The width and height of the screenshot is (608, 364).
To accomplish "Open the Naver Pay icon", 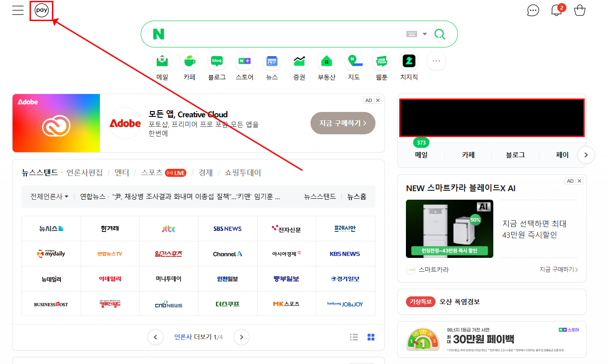I will tap(42, 10).
